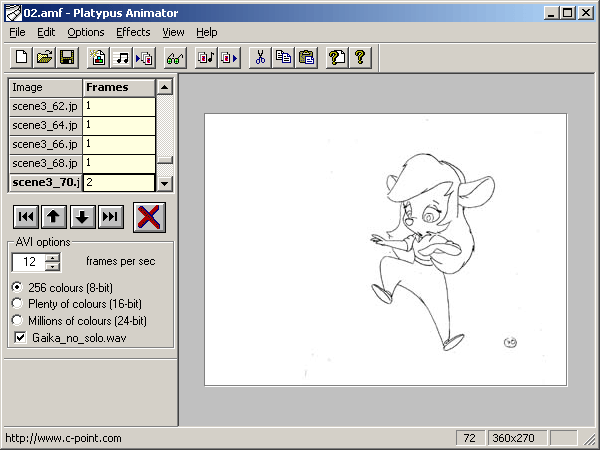The height and width of the screenshot is (450, 600).
Task: Select the scene3_68.jp row
Action: point(46,163)
